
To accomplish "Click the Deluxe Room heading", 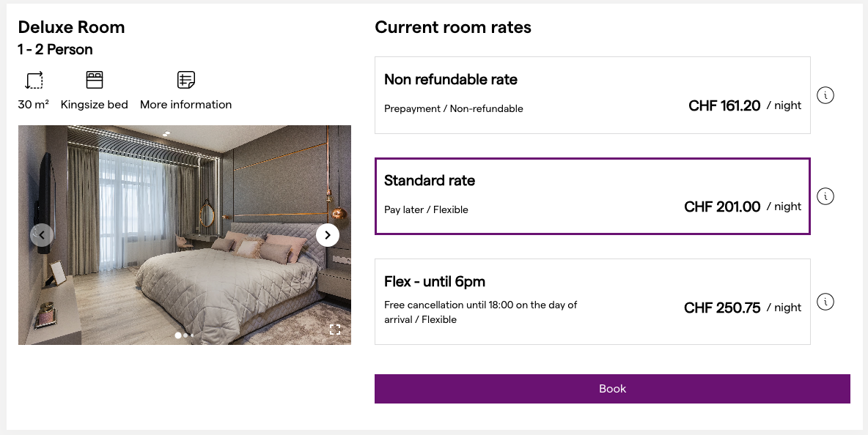I will click(71, 27).
